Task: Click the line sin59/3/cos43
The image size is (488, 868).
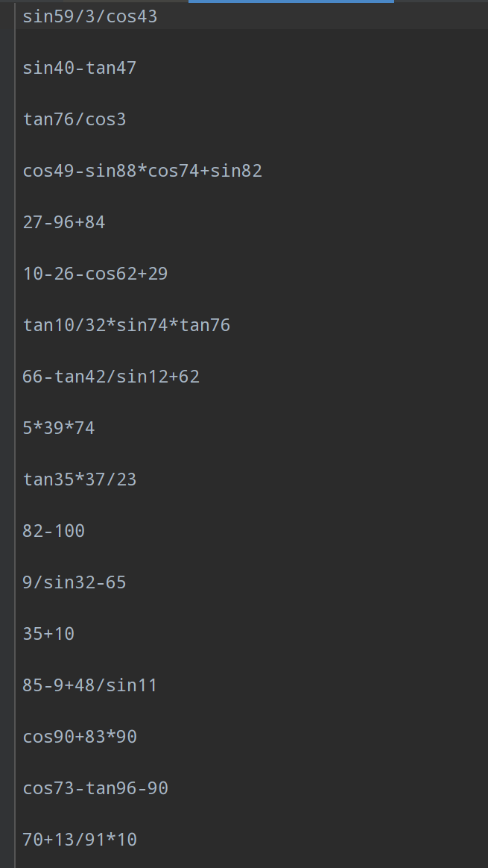Action: (x=90, y=16)
